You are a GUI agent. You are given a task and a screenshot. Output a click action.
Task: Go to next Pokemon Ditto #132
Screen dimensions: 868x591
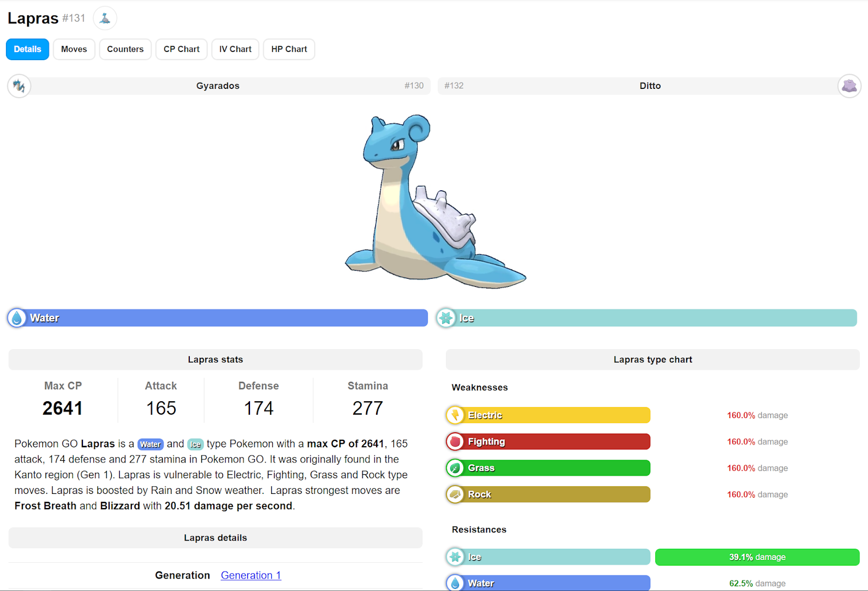[x=649, y=86]
